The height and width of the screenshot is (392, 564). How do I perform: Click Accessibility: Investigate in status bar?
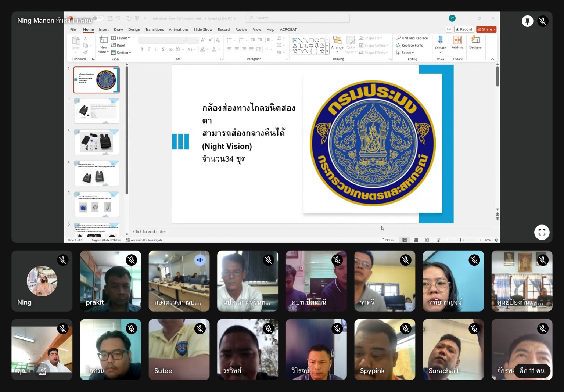[144, 240]
